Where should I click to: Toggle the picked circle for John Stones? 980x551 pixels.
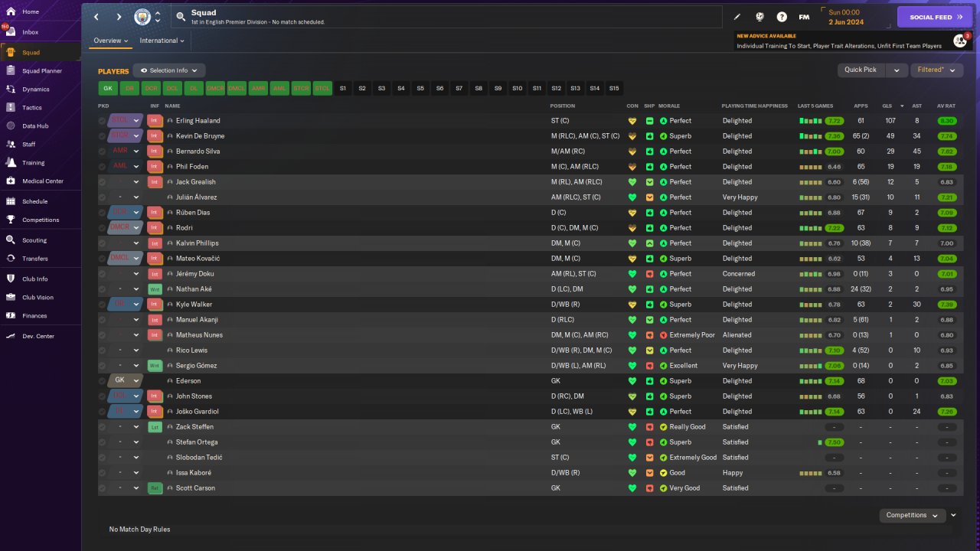point(103,396)
